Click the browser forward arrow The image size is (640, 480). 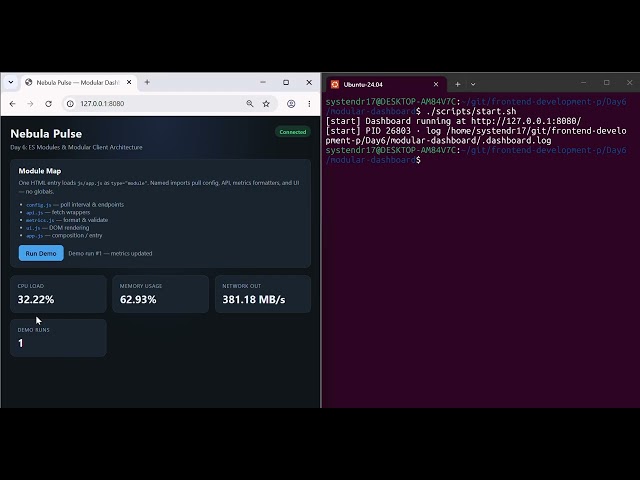tap(30, 104)
